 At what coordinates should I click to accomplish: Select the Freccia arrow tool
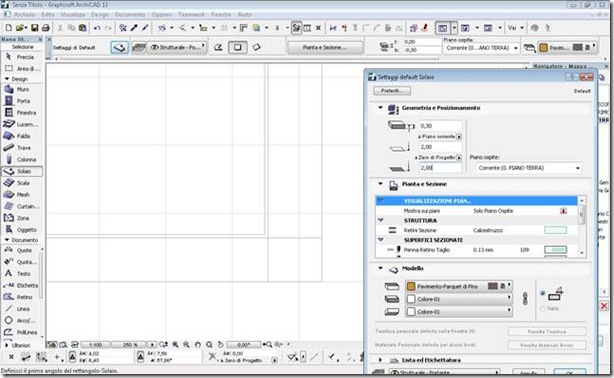22,57
